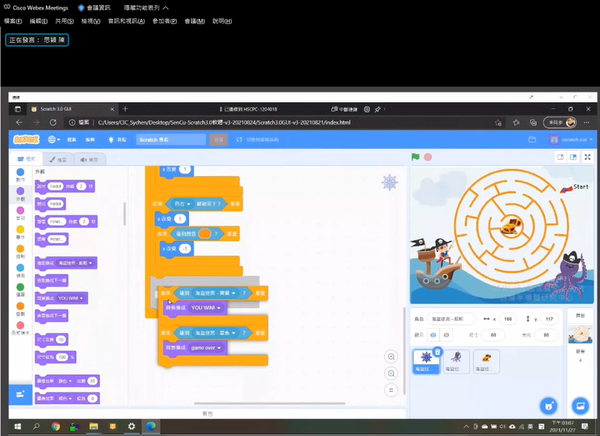Open YOU WIN! dropdown in palette backdrop block
Image resolution: width=600 pixels, height=436 pixels.
point(70,298)
